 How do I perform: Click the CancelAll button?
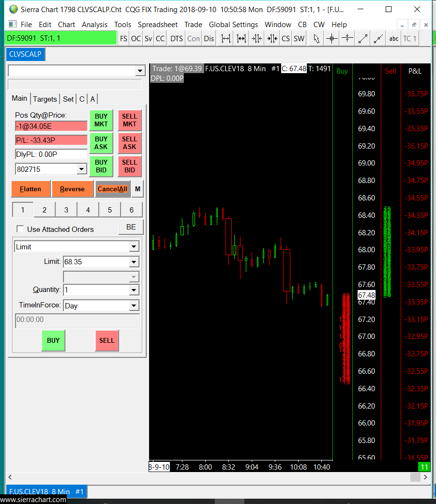pos(112,189)
